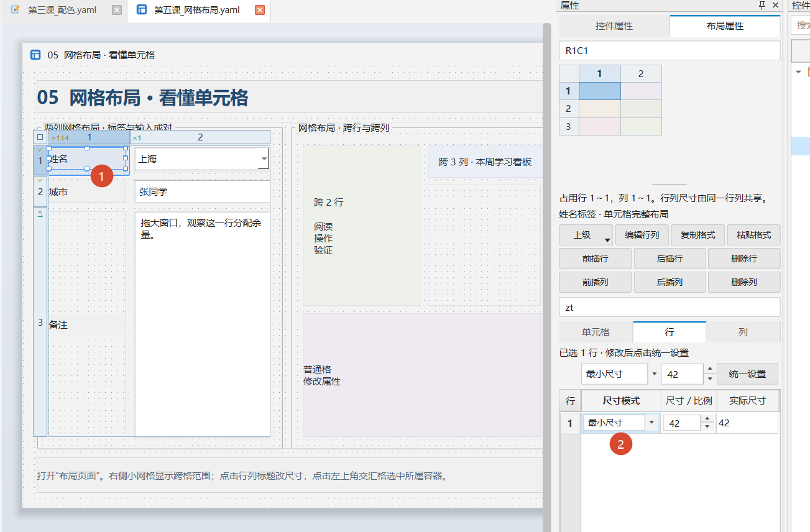
Task: Select the 城市 label in the form
Action: tap(87, 192)
